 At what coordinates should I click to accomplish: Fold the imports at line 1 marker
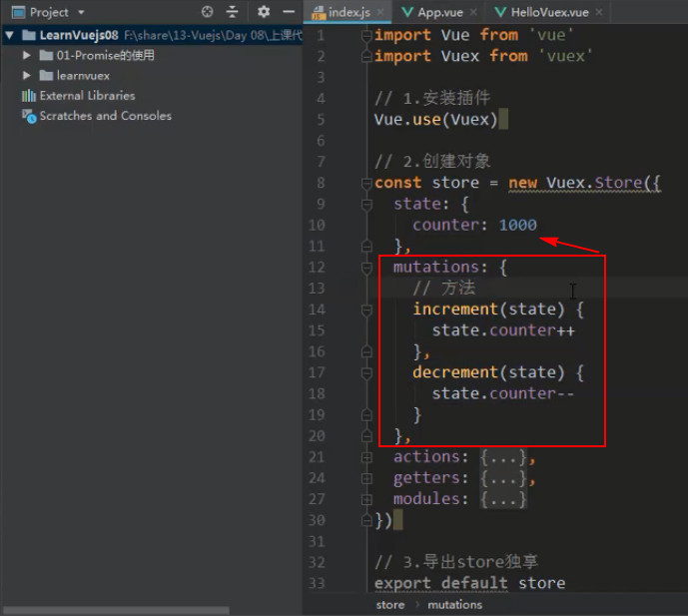click(x=366, y=35)
